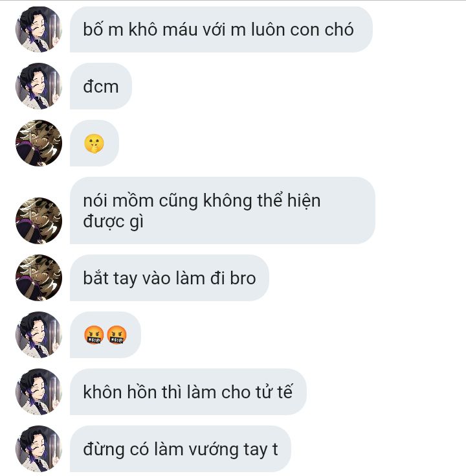Screen dimensions: 466x476
Task: Click the second line 'được gì'
Action: click(x=113, y=221)
